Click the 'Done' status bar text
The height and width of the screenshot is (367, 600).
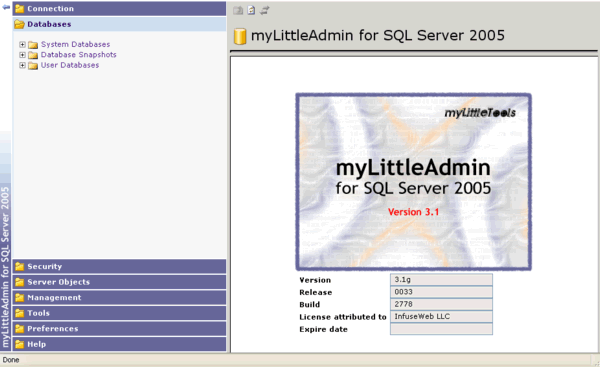(11, 360)
